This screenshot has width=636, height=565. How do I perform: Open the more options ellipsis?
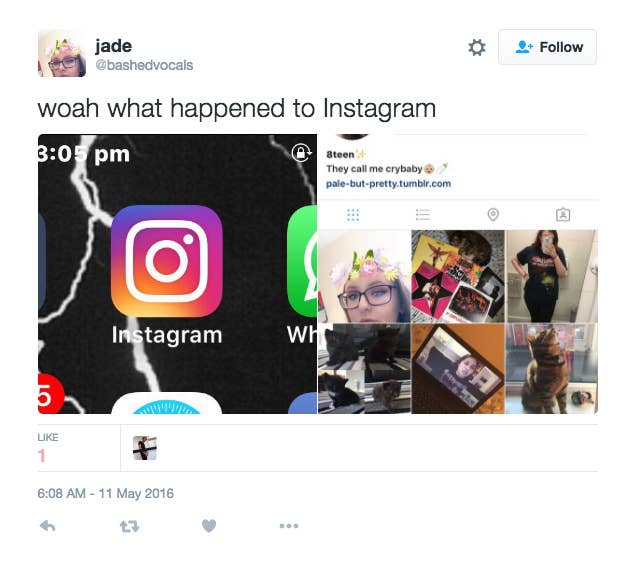tap(289, 526)
